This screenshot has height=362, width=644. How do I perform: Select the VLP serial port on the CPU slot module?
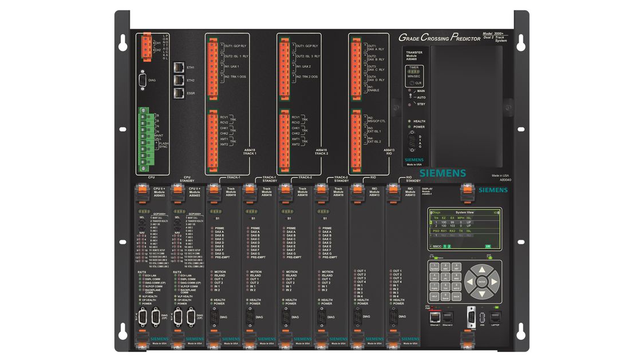click(x=143, y=317)
